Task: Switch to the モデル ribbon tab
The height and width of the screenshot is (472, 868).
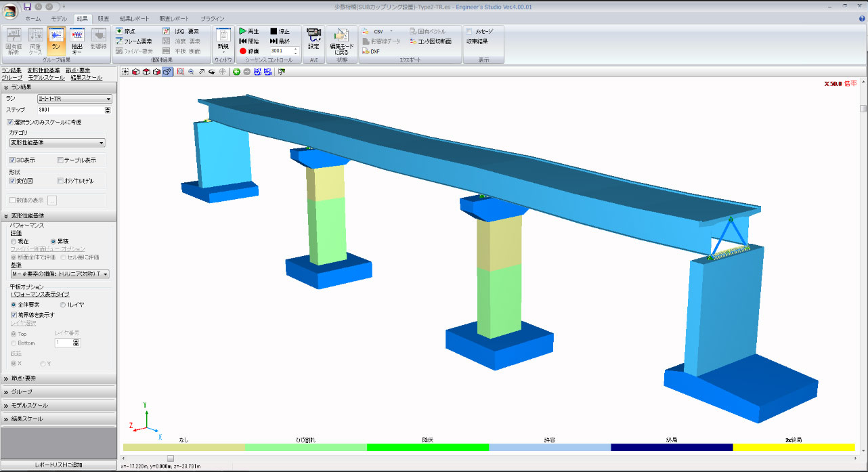Action: coord(59,19)
